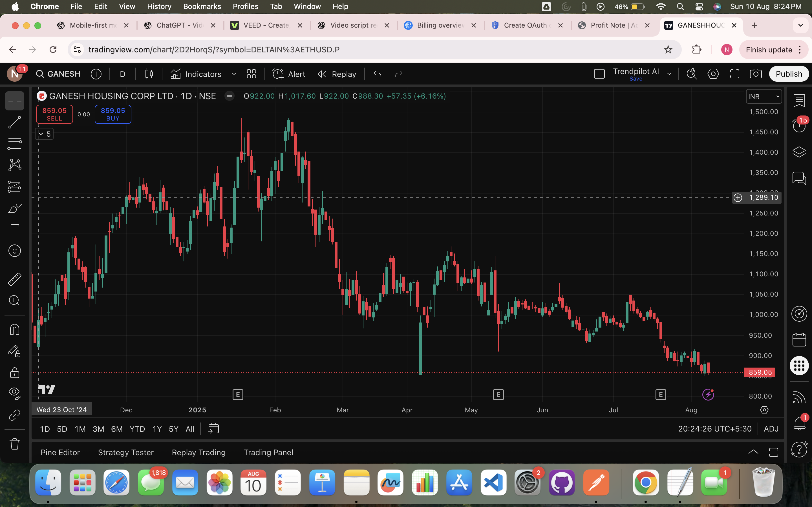Open the watchlist panel icon
The height and width of the screenshot is (507, 812).
[799, 100]
